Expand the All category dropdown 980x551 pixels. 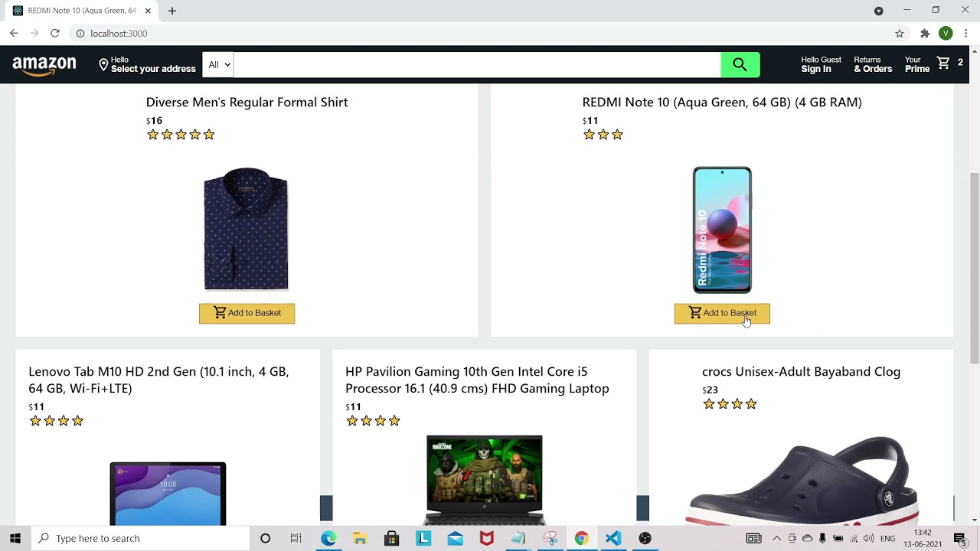point(218,65)
